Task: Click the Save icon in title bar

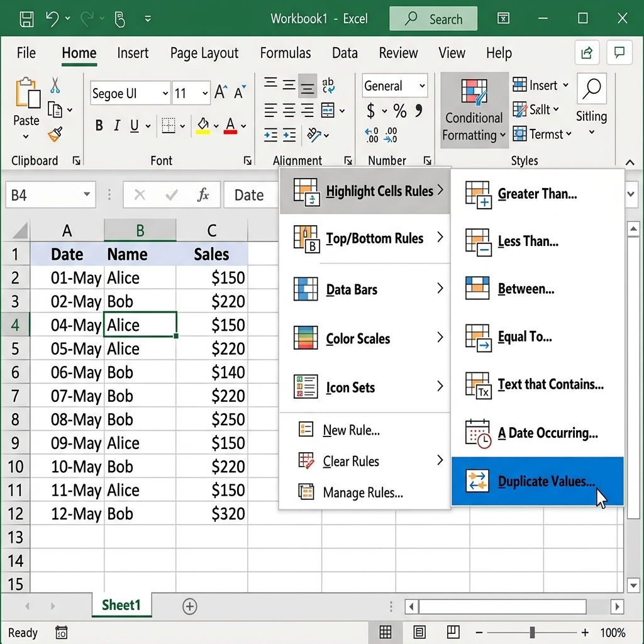Action: 26,19
